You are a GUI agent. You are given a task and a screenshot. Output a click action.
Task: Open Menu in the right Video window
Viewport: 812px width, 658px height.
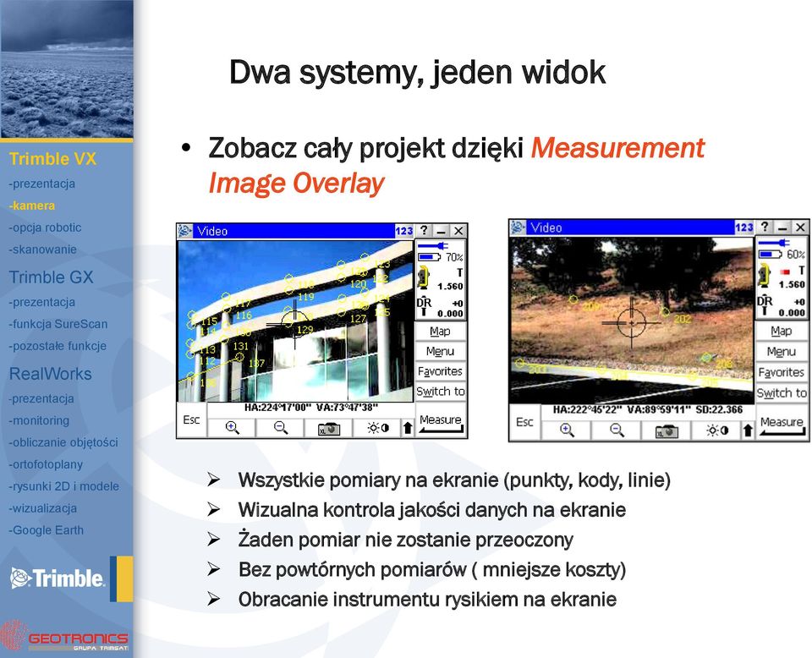[x=782, y=352]
